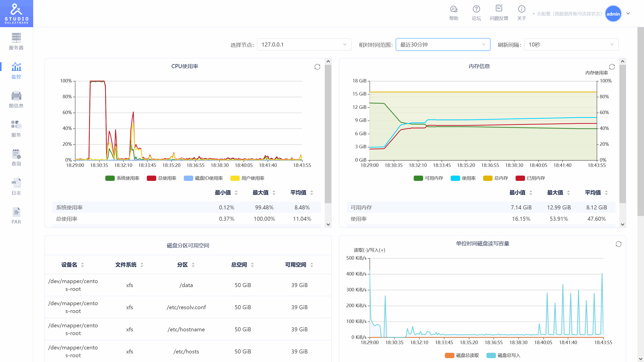The width and height of the screenshot is (644, 362).
Task: Select the 总使用率 row in CPU table
Action: pos(186,219)
